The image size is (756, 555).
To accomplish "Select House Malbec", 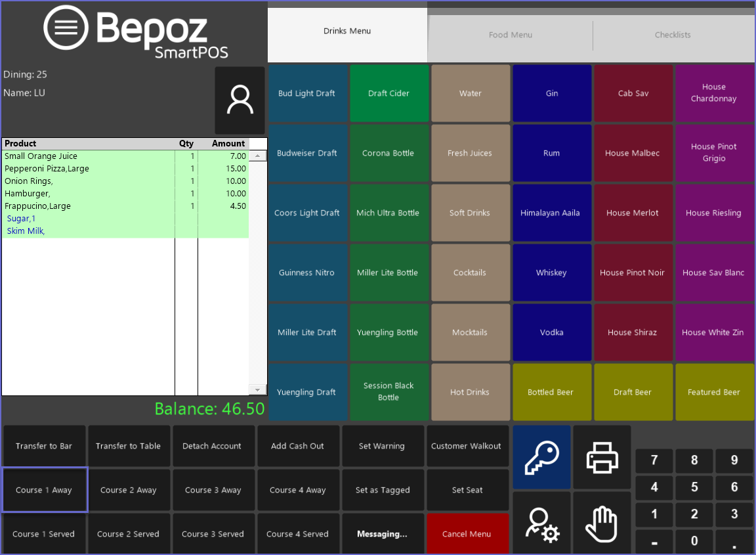I will point(633,153).
